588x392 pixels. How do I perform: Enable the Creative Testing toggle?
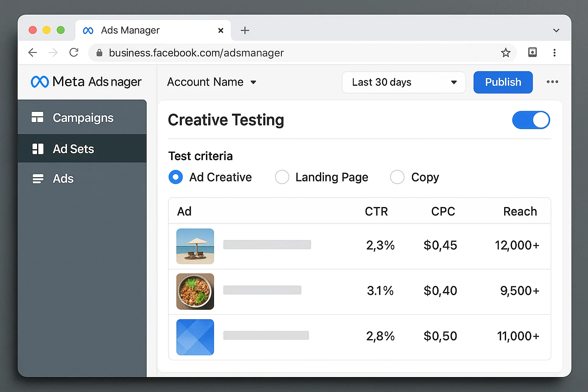(x=531, y=120)
